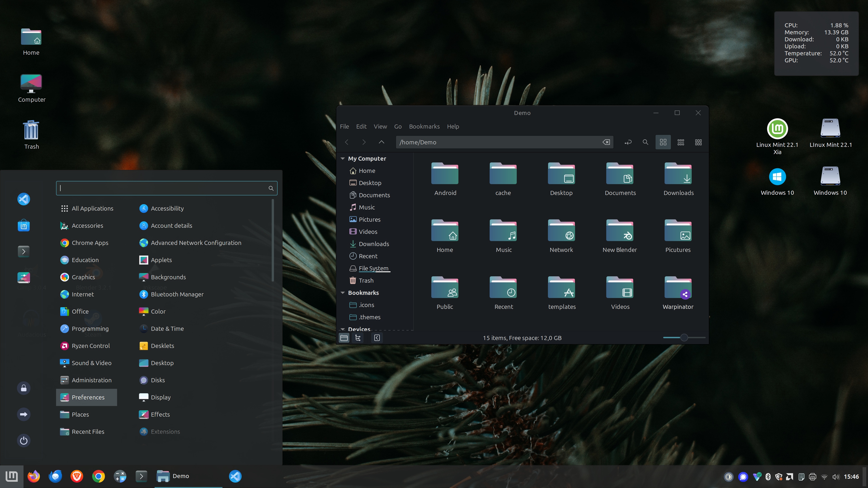Image resolution: width=868 pixels, height=488 pixels.
Task: Open volume control in system tray
Action: tap(836, 476)
